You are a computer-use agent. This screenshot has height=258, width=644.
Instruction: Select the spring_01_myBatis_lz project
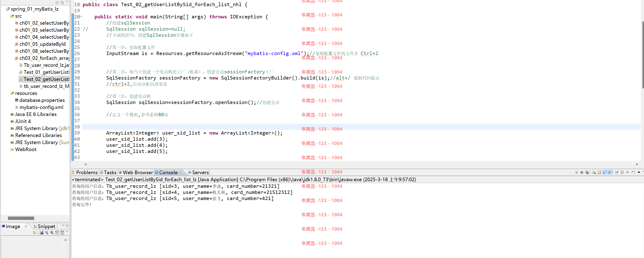(32, 9)
